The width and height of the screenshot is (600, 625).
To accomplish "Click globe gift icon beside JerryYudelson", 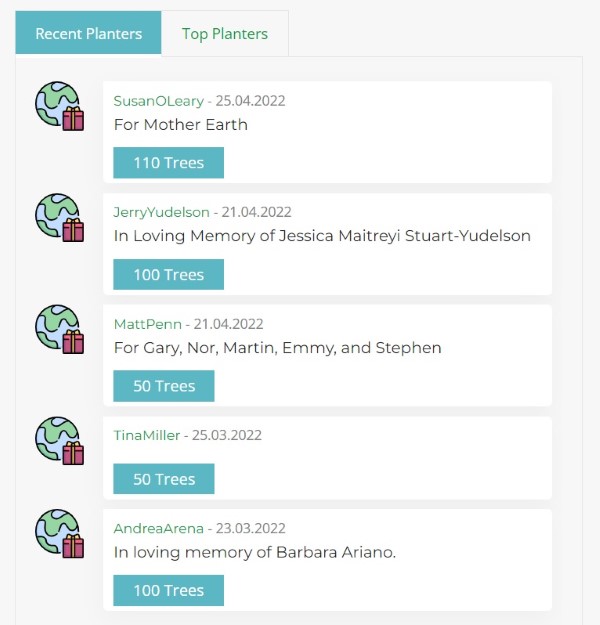I will (60, 218).
